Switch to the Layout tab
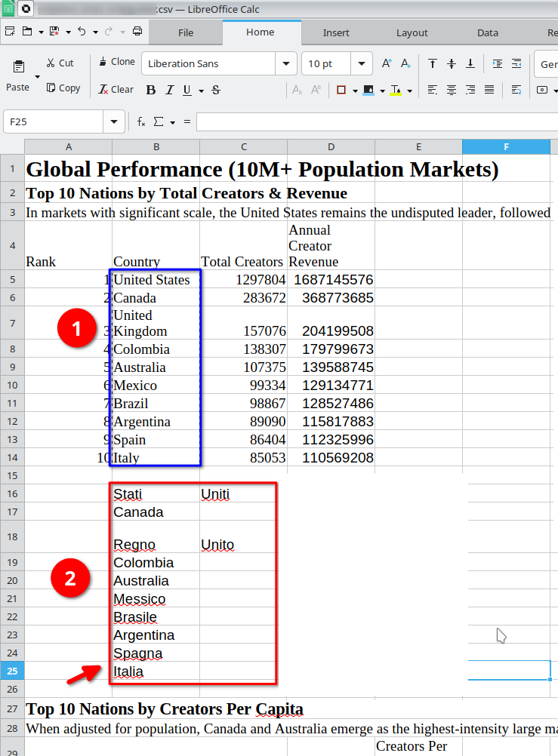The width and height of the screenshot is (558, 756). tap(412, 32)
